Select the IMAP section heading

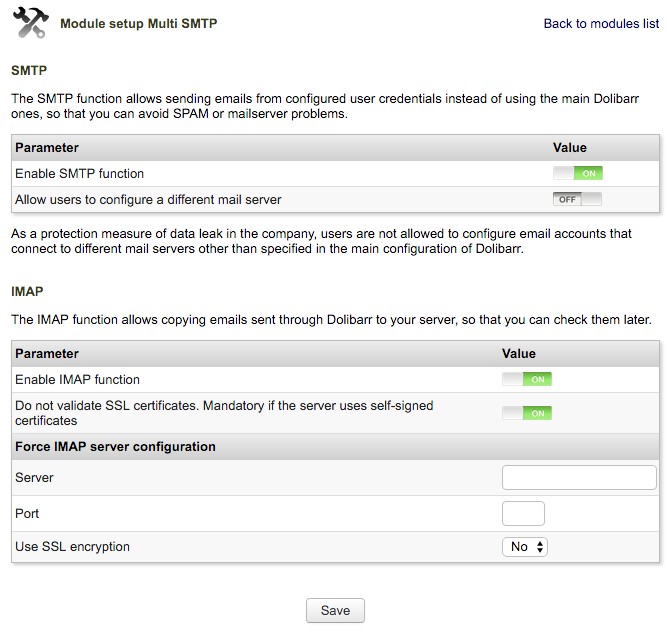click(x=27, y=291)
